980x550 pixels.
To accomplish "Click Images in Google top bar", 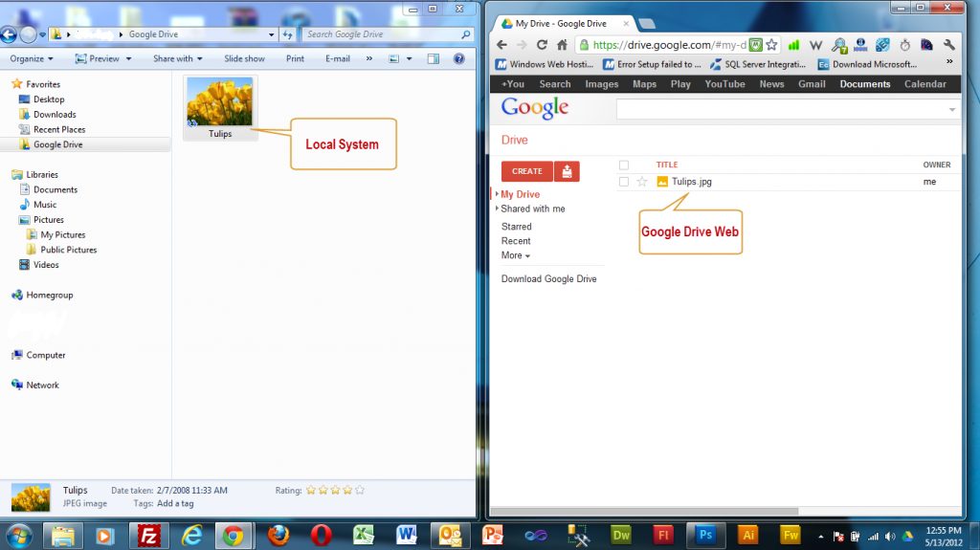I will click(x=602, y=84).
